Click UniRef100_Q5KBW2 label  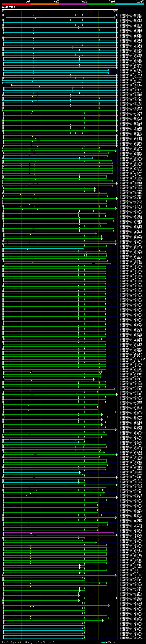[131, 198]
